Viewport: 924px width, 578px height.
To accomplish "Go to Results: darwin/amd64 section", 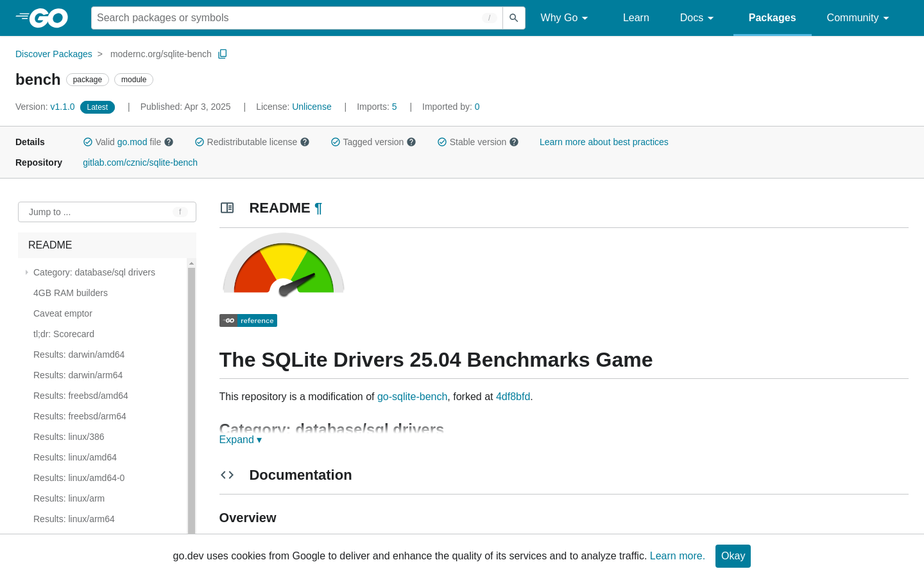I will tap(79, 355).
